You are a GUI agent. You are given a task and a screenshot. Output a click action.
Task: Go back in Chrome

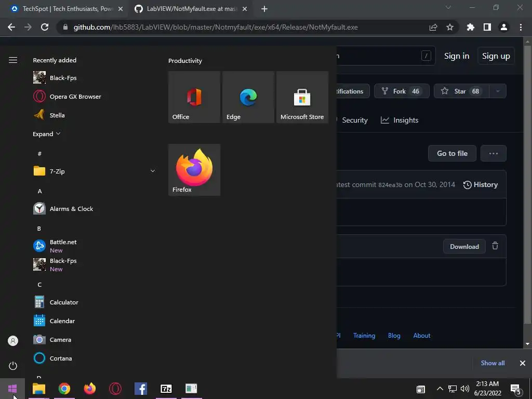[x=11, y=27]
